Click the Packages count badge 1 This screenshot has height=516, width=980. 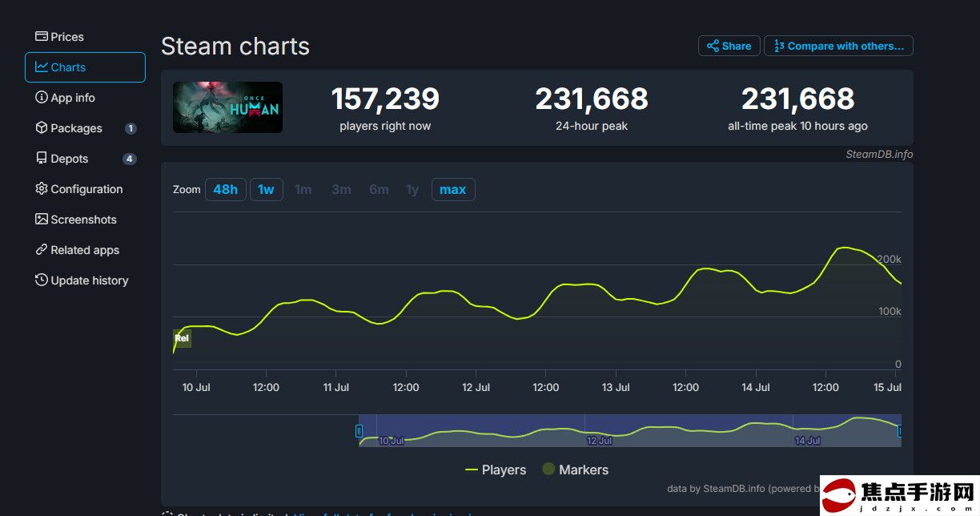131,128
